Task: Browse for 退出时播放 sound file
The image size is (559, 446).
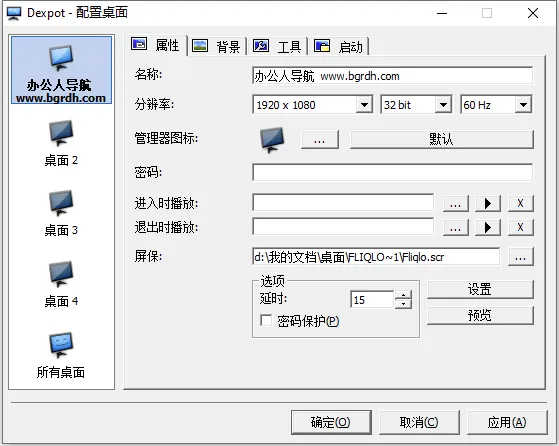Action: 455,227
